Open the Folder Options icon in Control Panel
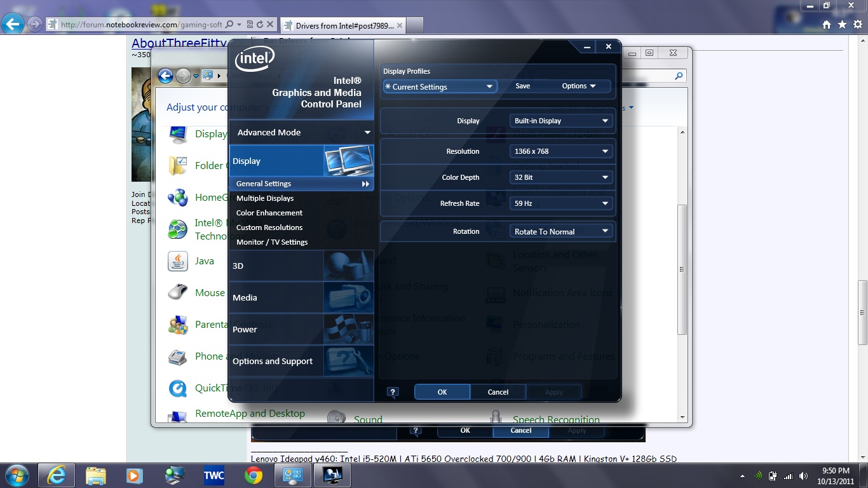Viewport: 868px width, 488px height. [x=178, y=166]
